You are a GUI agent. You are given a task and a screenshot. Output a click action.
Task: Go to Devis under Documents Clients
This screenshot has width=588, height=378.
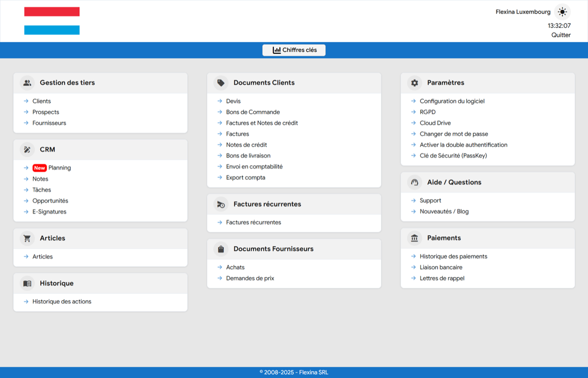(x=233, y=101)
